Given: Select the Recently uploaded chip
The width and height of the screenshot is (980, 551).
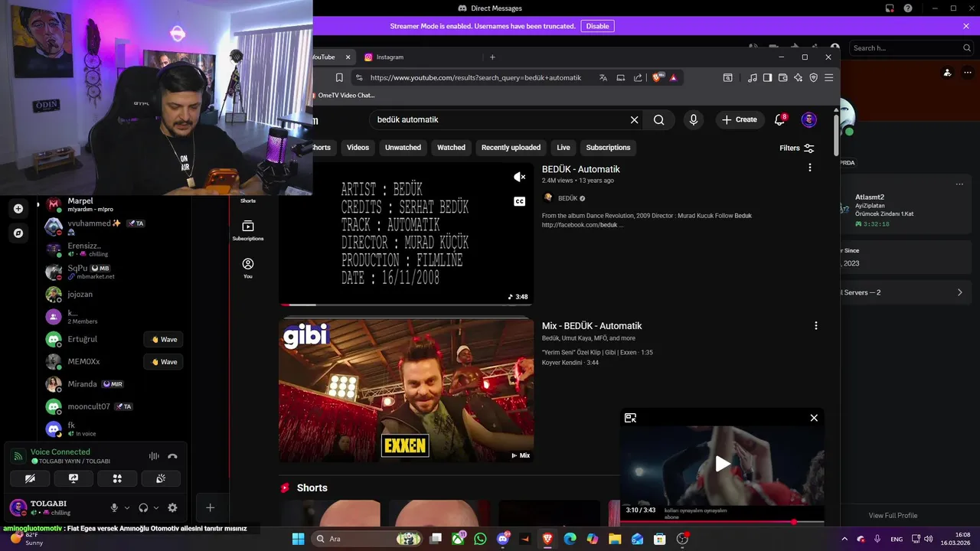Looking at the screenshot, I should pyautogui.click(x=511, y=148).
